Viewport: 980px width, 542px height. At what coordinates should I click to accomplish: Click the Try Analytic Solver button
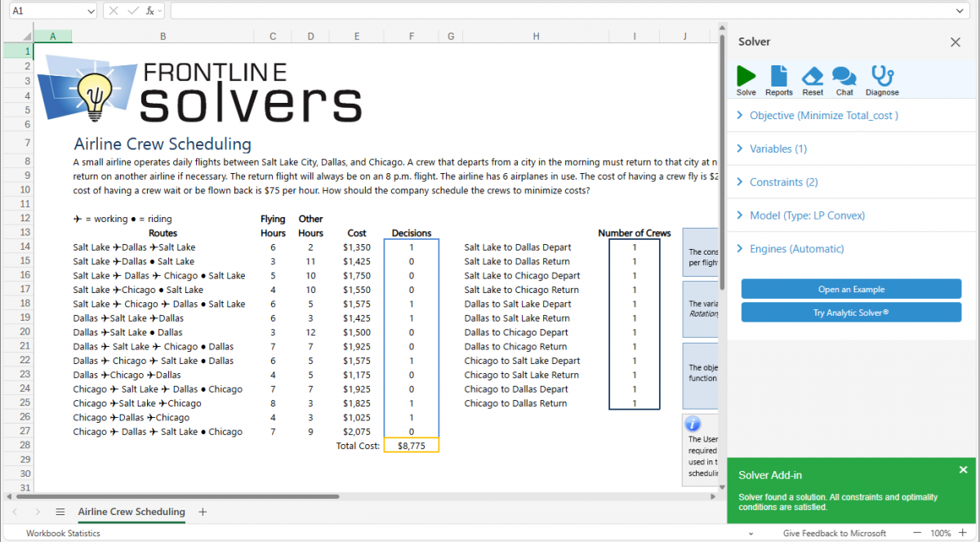click(851, 313)
